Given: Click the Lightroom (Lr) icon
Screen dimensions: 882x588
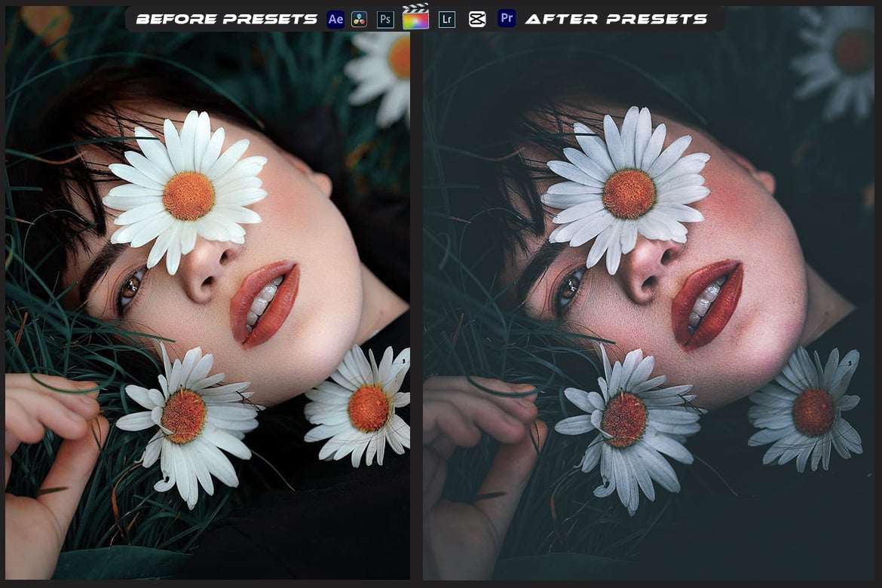Looking at the screenshot, I should click(x=447, y=20).
